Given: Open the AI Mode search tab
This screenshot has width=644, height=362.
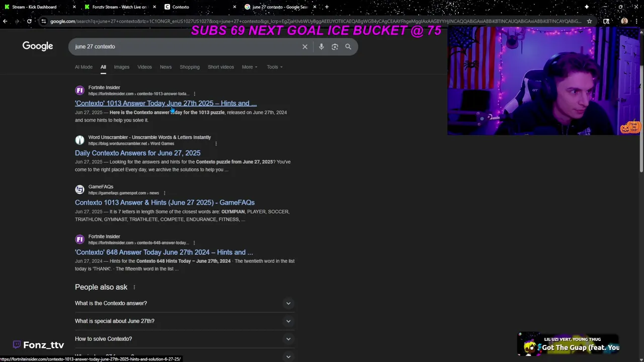Looking at the screenshot, I should [x=84, y=67].
